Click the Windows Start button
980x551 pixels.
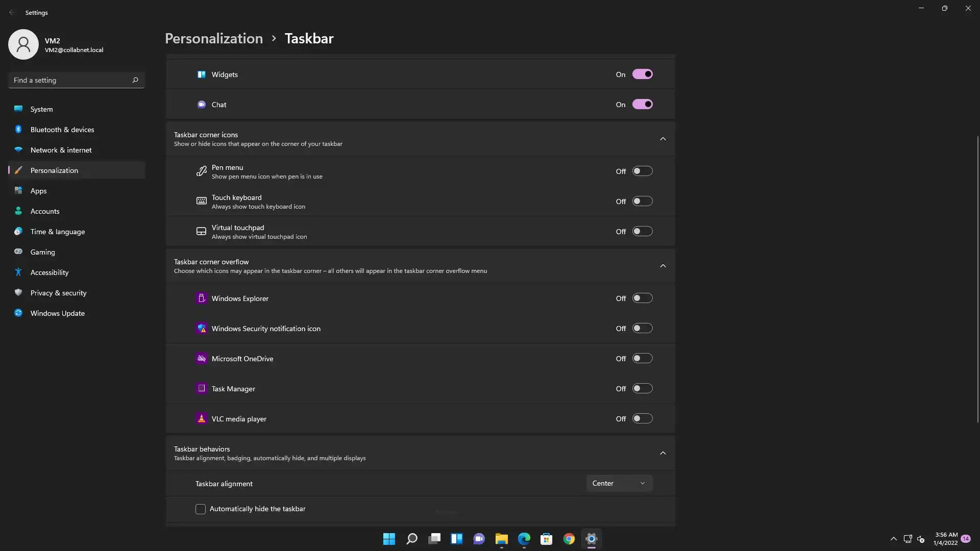click(x=389, y=539)
